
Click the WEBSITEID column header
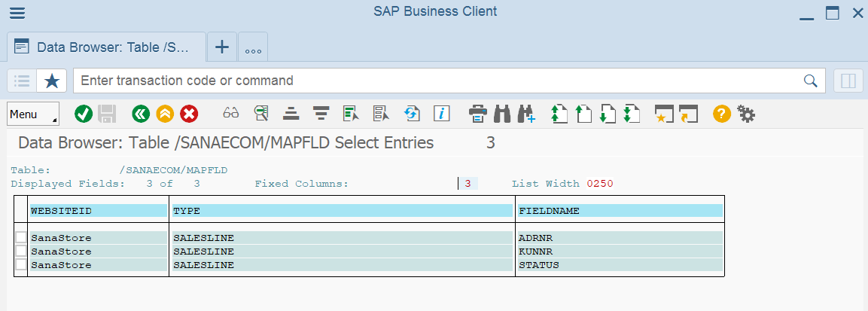pos(99,211)
